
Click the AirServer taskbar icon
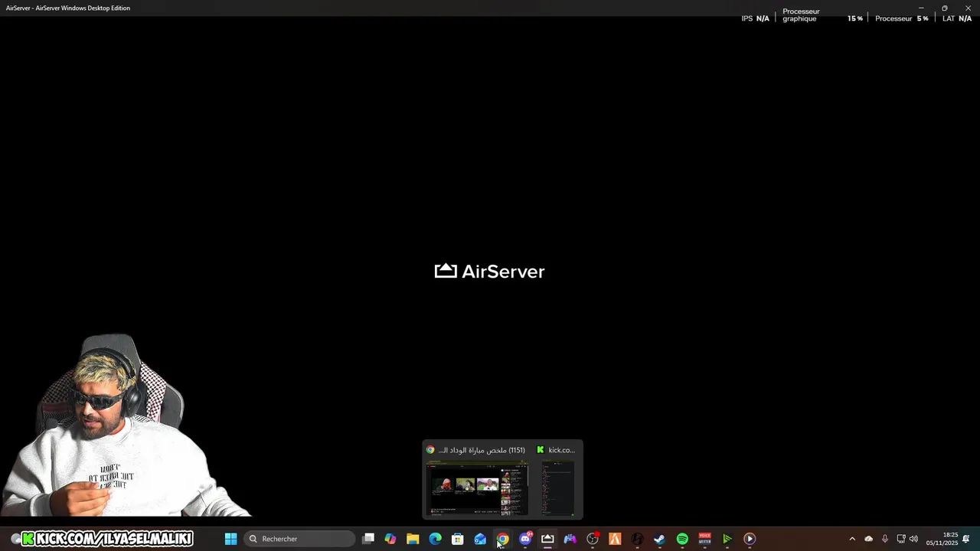547,539
